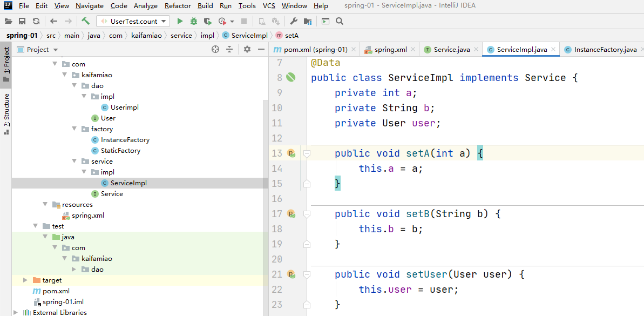Toggle the 1: Project tool window

tap(6, 64)
